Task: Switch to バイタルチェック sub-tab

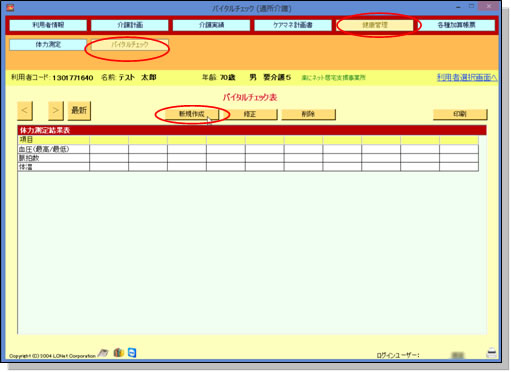Action: tap(130, 45)
